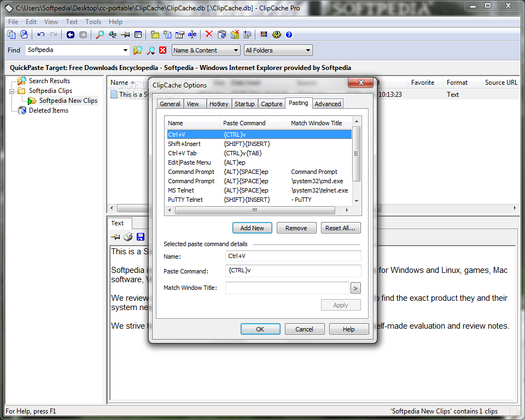The image size is (525, 420).
Task: Open options with the gear toolbar icon
Action: 277,34
